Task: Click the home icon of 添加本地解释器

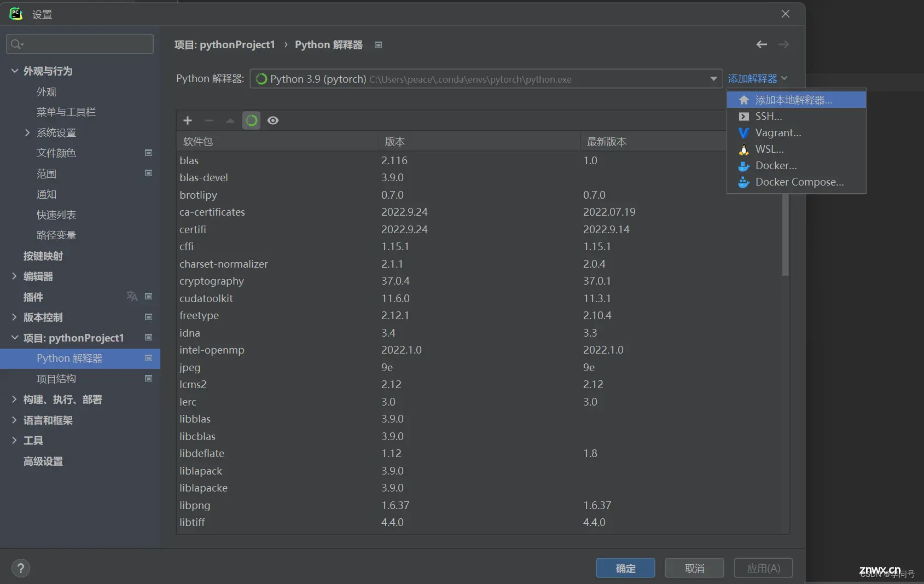Action: (x=743, y=100)
